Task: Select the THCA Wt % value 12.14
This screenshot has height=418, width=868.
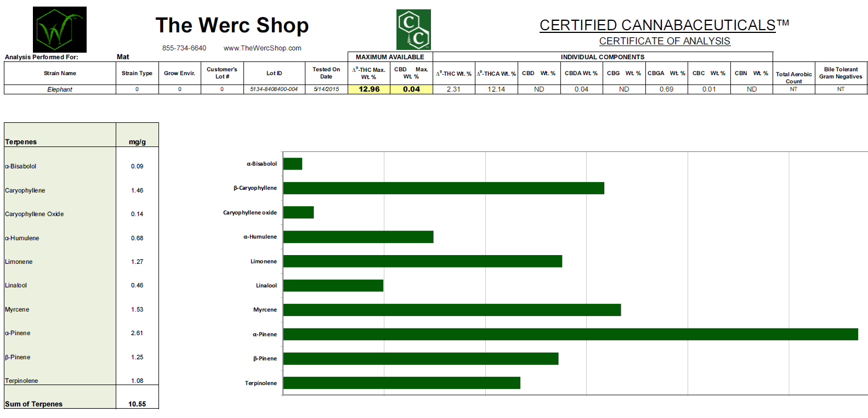Action: coord(496,89)
